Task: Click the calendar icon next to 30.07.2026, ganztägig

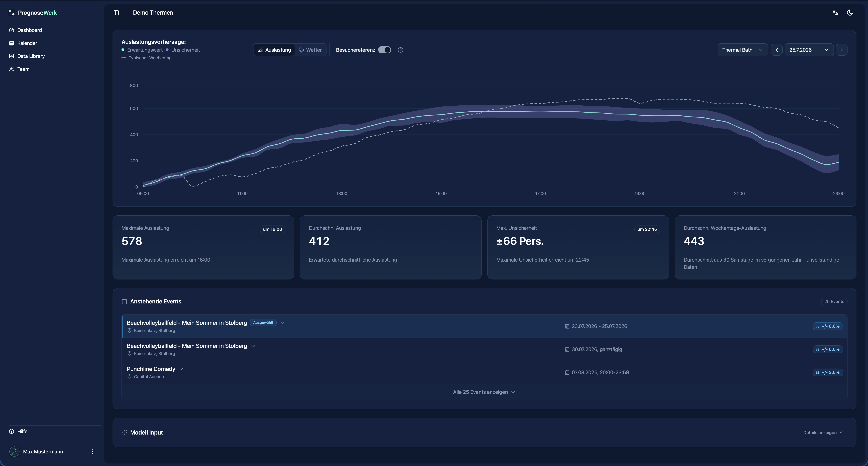Action: tap(567, 349)
